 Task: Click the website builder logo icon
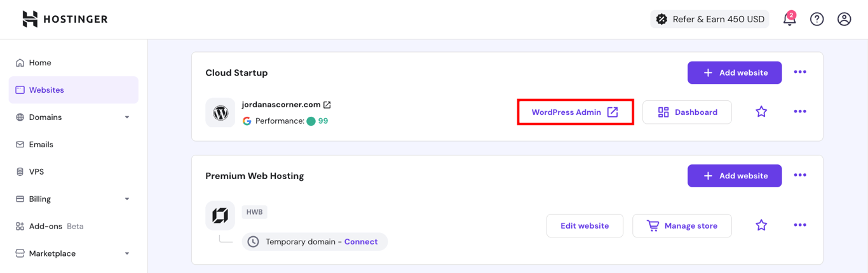(220, 216)
